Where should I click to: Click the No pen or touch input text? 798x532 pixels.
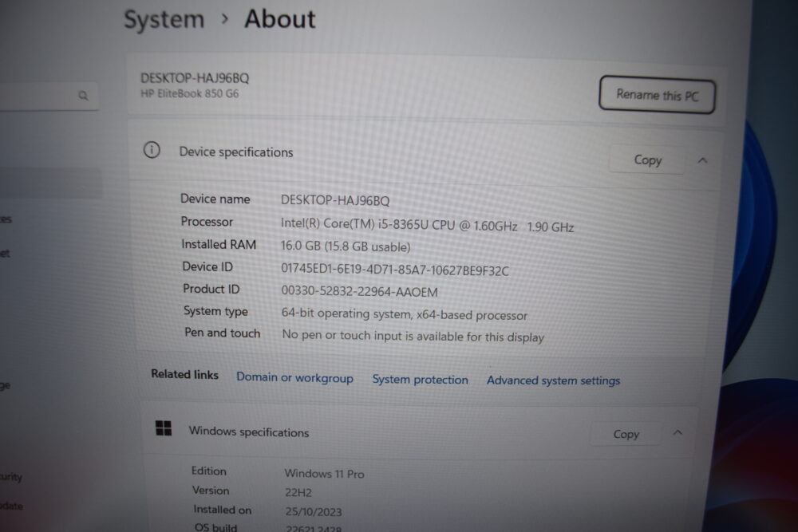pyautogui.click(x=413, y=336)
